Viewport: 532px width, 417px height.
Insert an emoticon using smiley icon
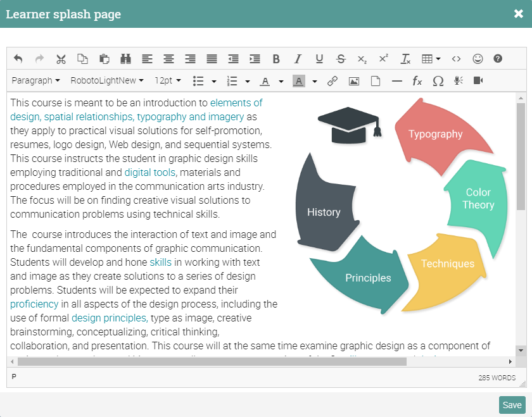click(x=478, y=59)
